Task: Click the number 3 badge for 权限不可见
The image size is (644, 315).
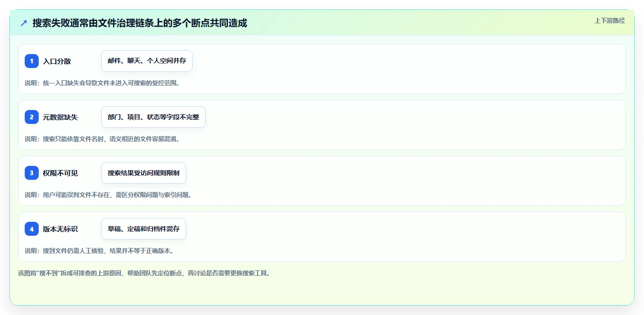Action: (32, 173)
